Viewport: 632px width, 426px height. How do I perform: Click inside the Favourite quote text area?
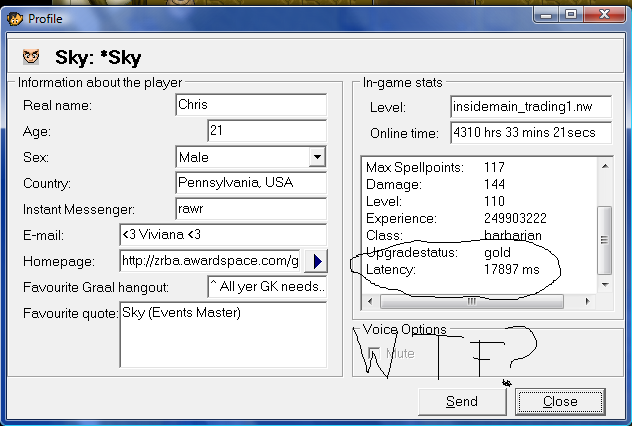[x=222, y=335]
